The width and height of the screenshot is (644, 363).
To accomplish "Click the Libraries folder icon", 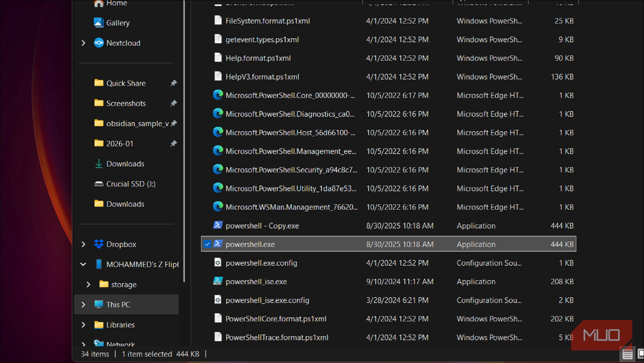I will pos(99,325).
